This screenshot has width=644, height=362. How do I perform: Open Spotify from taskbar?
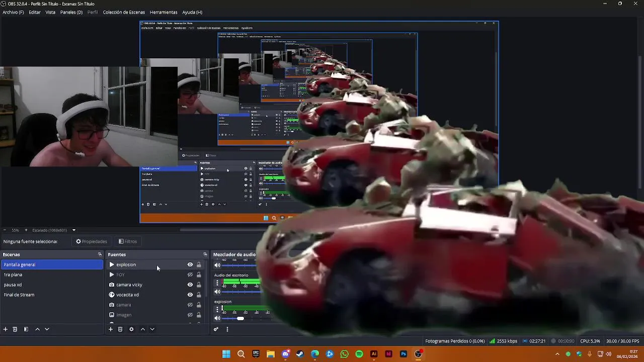[359, 354]
